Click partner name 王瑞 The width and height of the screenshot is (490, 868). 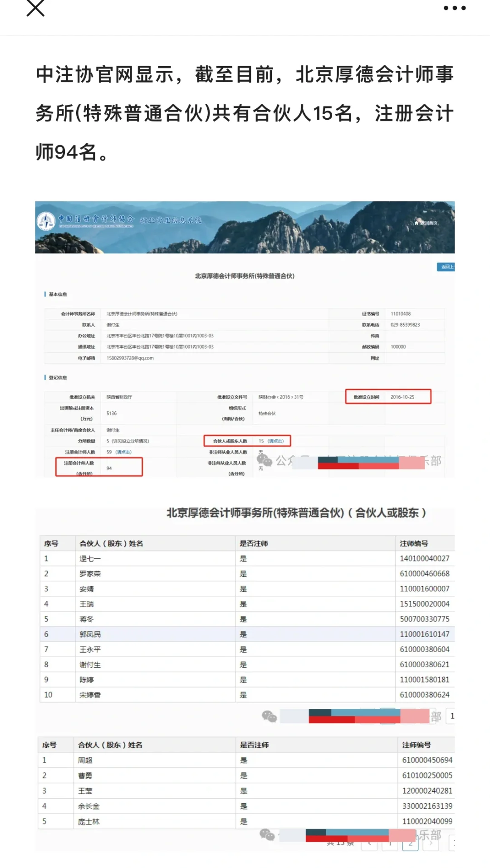(86, 604)
